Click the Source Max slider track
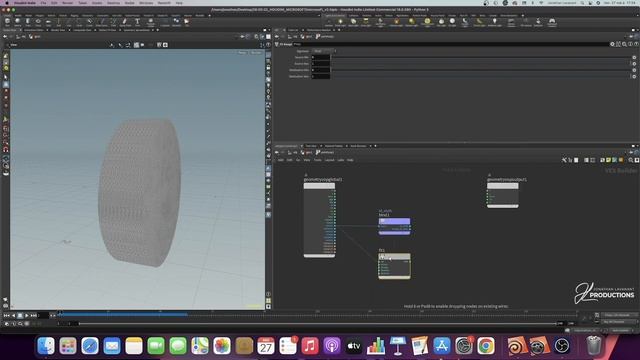The height and width of the screenshot is (360, 640). pos(480,64)
